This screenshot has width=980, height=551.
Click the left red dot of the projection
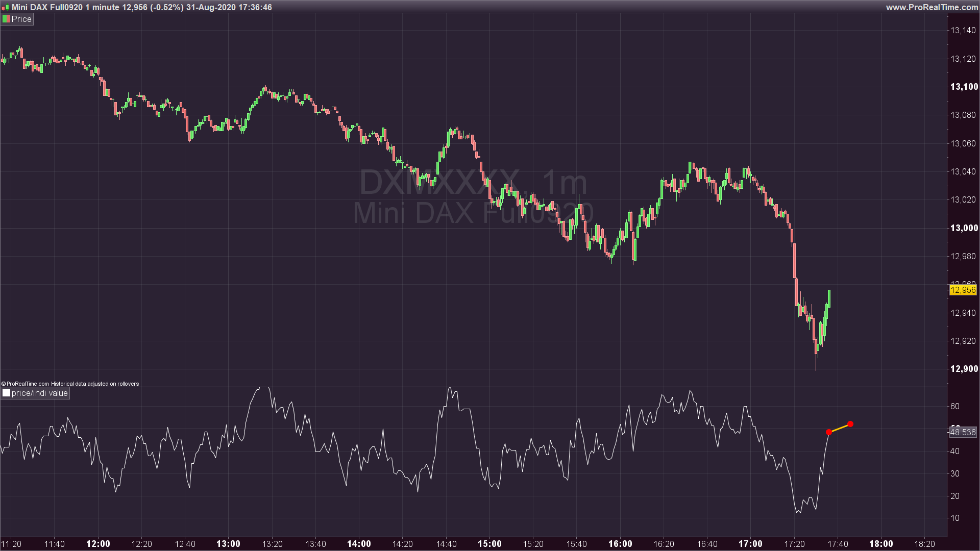point(828,432)
